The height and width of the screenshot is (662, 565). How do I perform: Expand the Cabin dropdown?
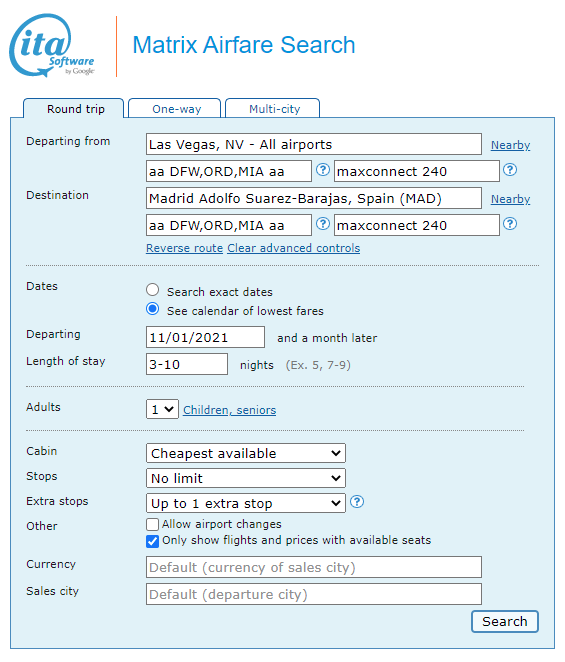[246, 453]
